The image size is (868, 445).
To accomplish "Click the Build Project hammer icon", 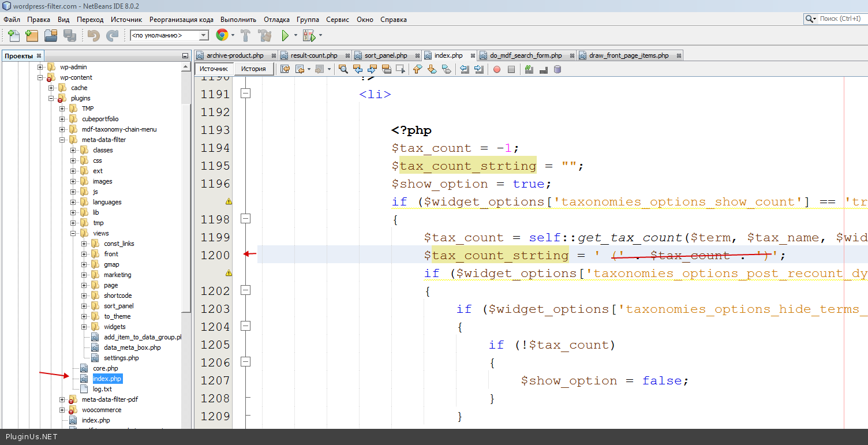I will pos(245,36).
